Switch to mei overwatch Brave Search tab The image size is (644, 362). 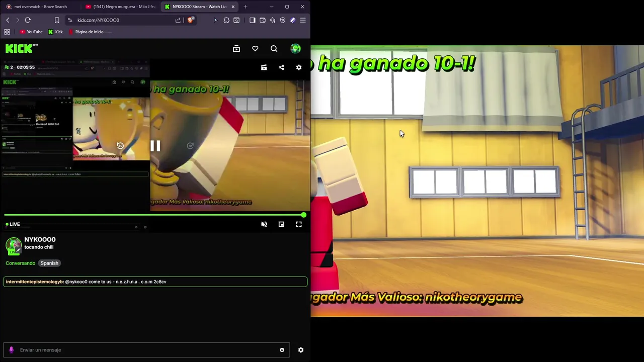tap(40, 7)
